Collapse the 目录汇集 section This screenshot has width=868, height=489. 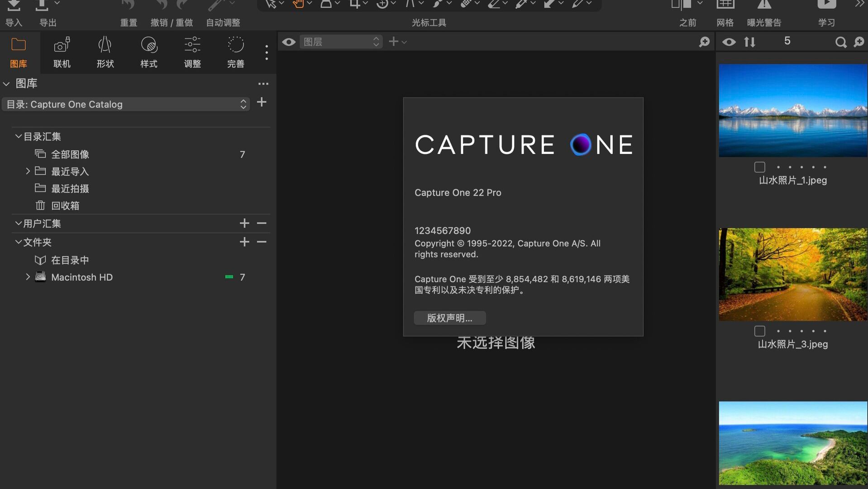point(19,136)
